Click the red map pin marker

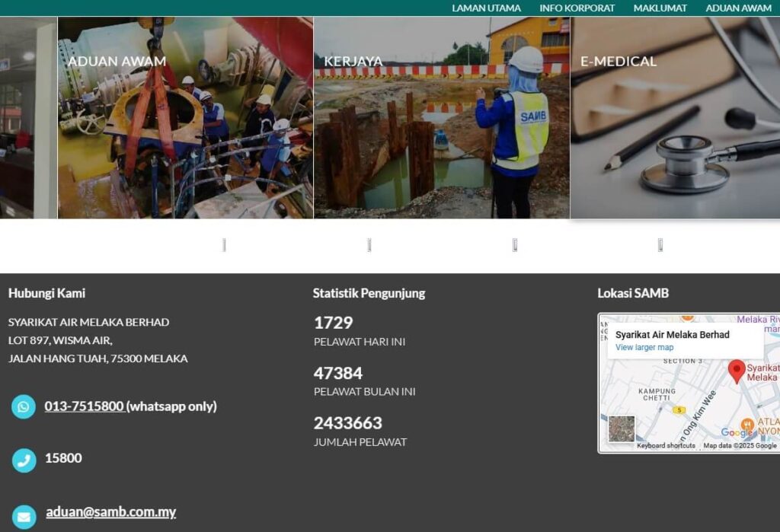click(737, 372)
